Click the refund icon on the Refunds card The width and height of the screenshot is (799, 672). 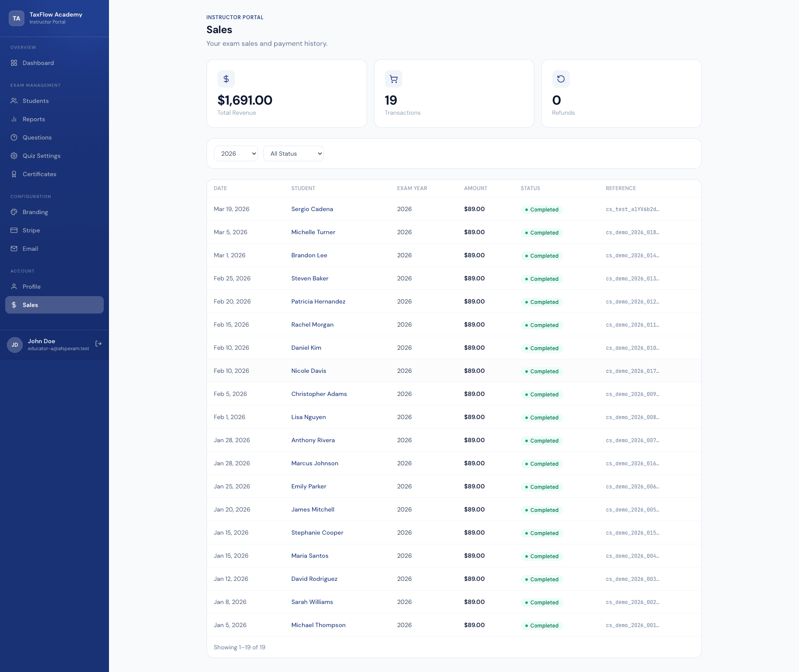561,79
